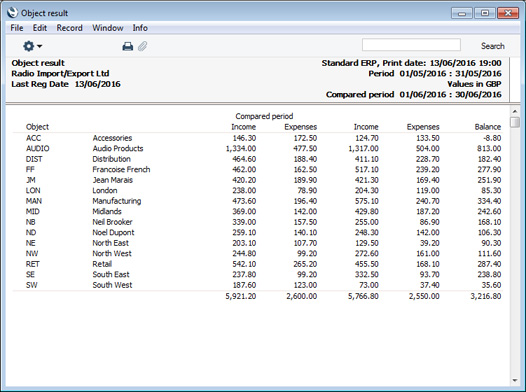Click the Jean Marais name
The width and height of the screenshot is (526, 392).
(x=113, y=180)
